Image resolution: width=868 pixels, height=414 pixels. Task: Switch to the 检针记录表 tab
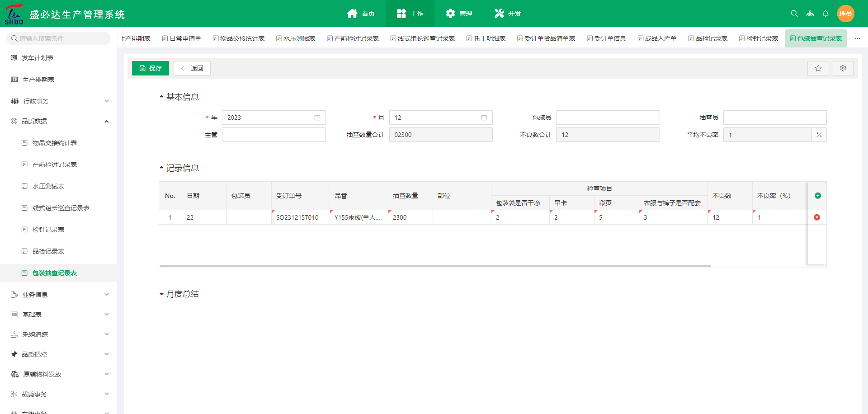click(759, 38)
